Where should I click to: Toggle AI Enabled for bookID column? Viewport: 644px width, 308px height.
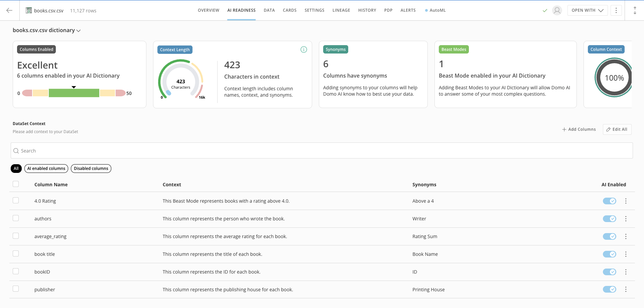pos(610,272)
